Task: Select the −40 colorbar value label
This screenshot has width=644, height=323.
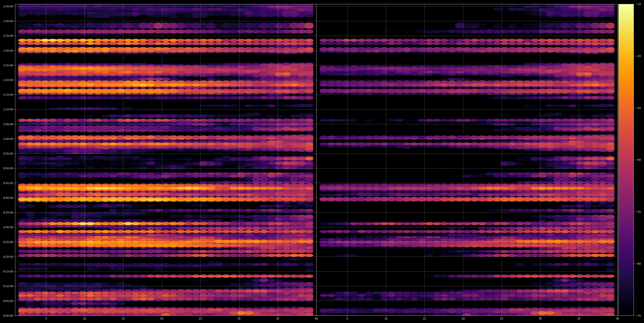Action: [638, 160]
